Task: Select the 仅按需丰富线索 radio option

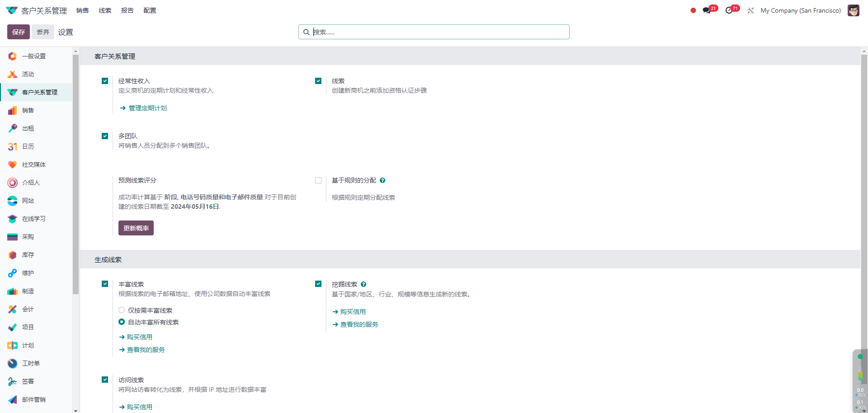Action: 122,310
